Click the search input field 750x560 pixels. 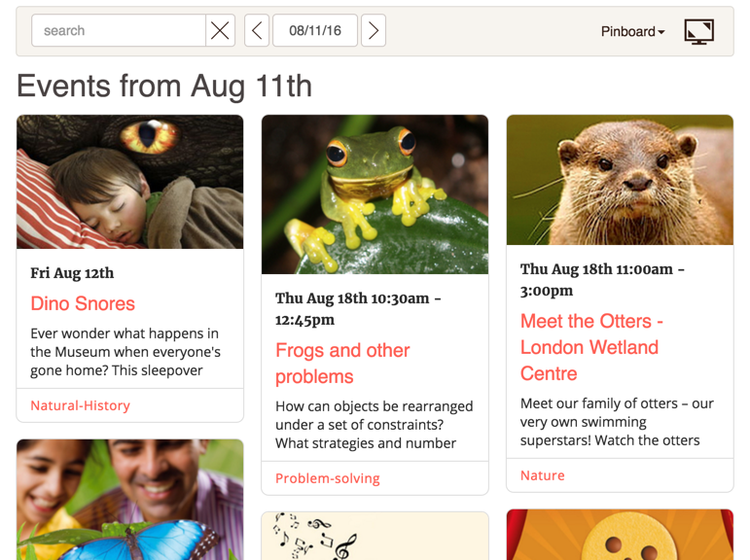point(119,31)
